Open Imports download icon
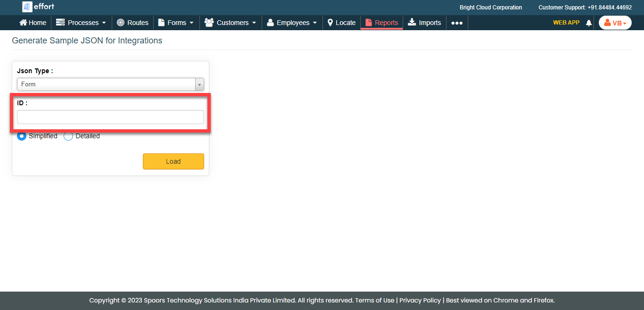The image size is (644, 310). pos(412,22)
